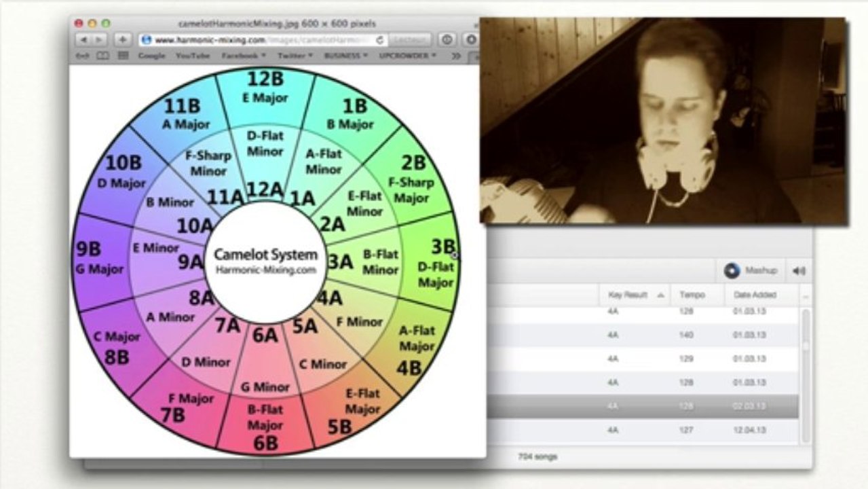This screenshot has width=868, height=489.
Task: Show hidden bookmarks with the double chevron
Action: tap(456, 56)
